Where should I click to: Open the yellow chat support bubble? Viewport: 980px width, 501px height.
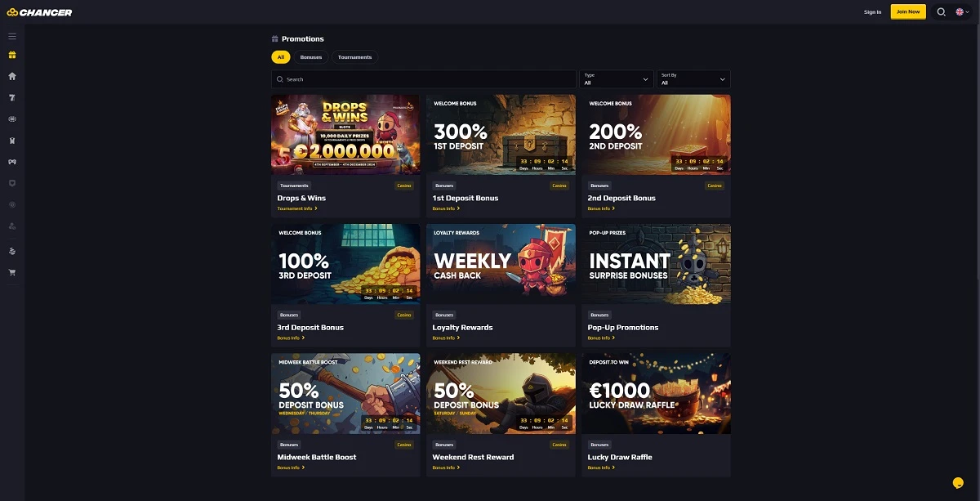coord(959,482)
